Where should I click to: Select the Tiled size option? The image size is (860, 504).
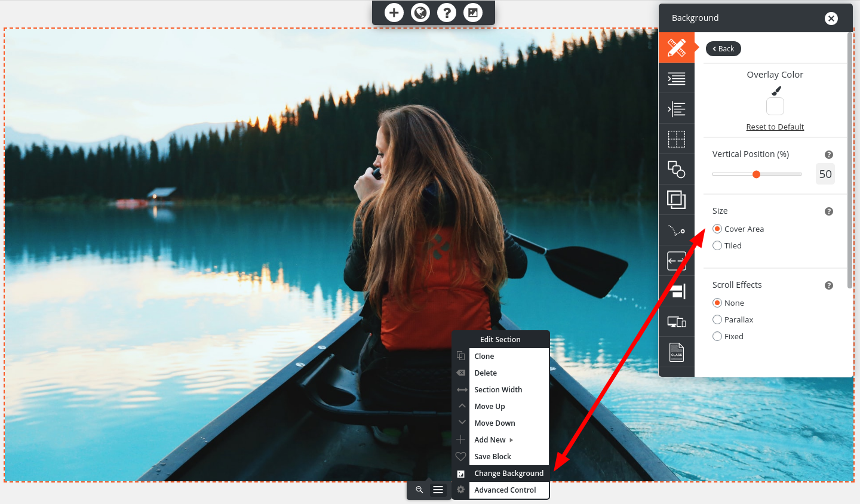tap(717, 245)
